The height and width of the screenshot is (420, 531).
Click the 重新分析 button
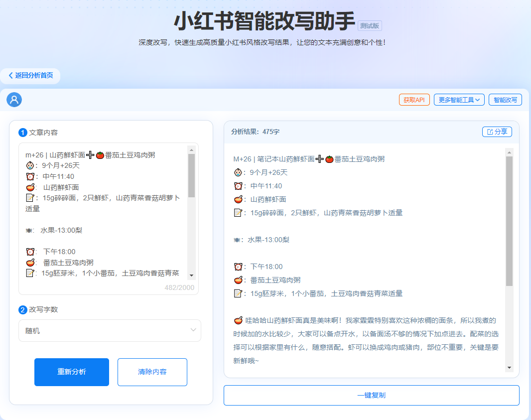tap(72, 372)
